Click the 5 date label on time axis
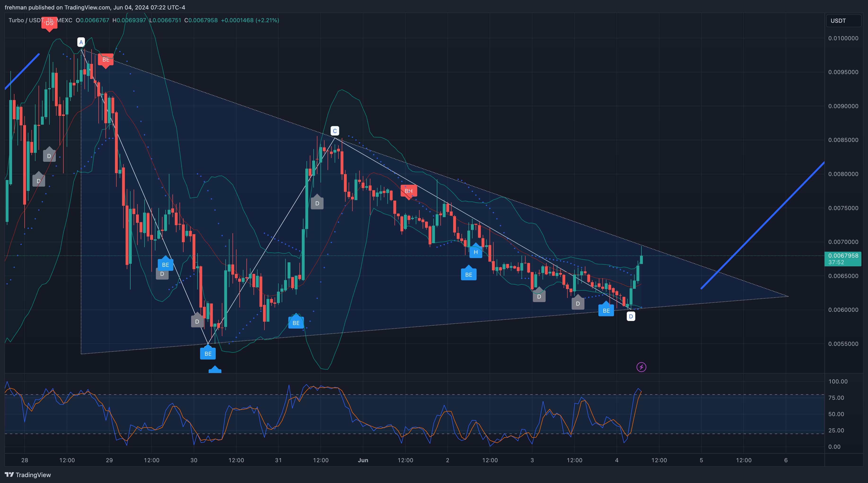This screenshot has height=483, width=868. [701, 460]
